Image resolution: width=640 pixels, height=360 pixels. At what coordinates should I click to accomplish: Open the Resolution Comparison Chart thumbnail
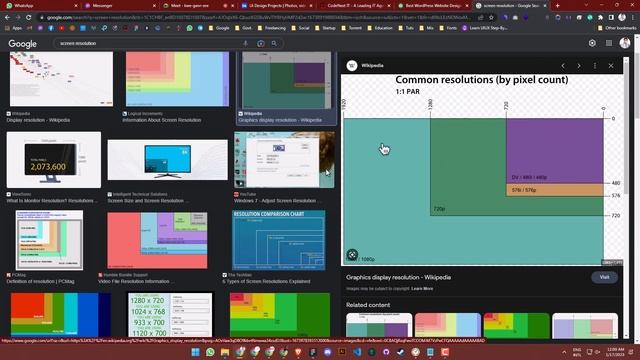[x=279, y=240]
